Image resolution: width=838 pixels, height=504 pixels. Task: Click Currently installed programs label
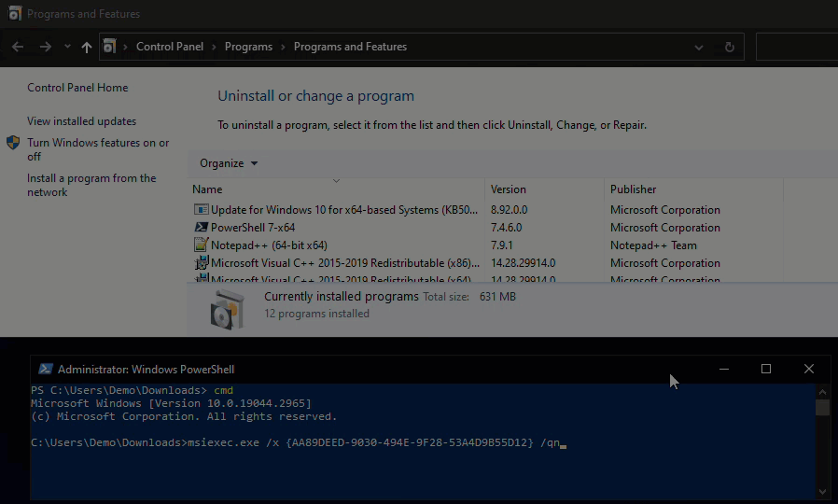click(341, 297)
